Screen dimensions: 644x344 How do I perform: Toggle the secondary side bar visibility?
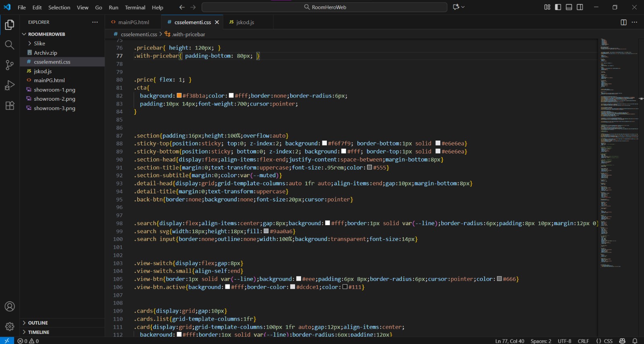(580, 7)
